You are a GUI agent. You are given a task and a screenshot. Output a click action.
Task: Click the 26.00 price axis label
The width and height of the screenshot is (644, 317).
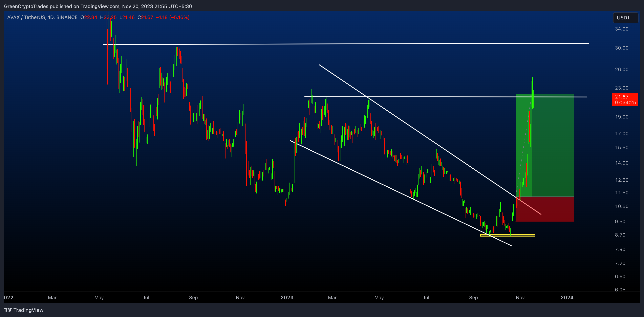622,69
